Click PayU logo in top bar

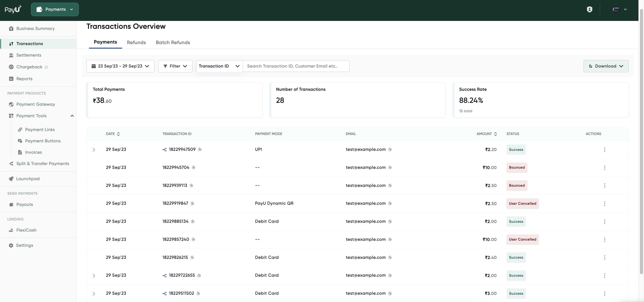pos(13,9)
